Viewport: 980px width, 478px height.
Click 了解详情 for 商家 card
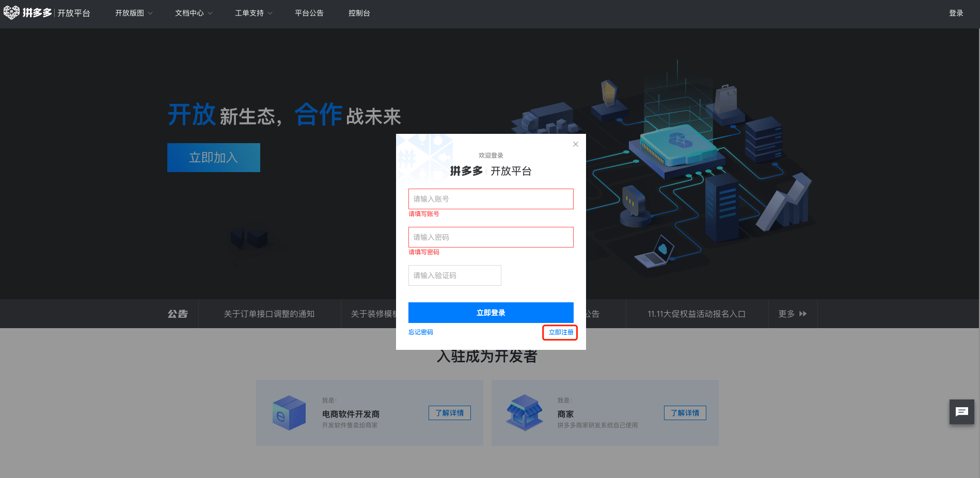685,413
